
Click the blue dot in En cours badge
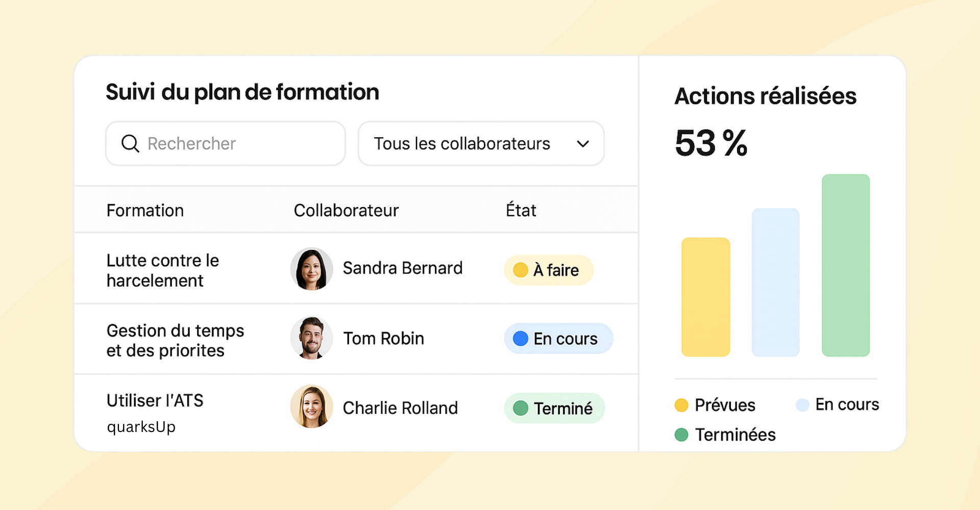(520, 339)
